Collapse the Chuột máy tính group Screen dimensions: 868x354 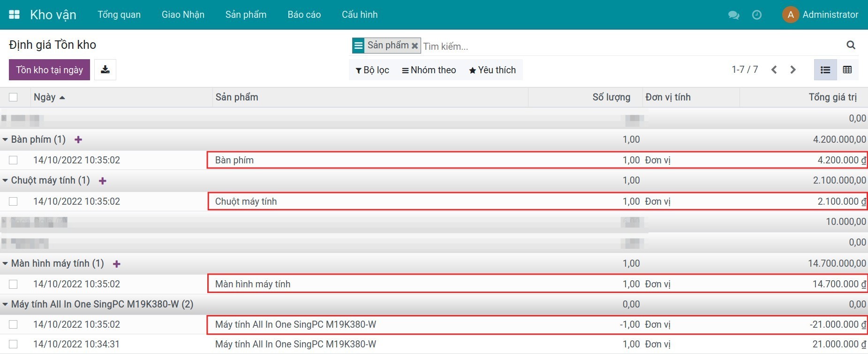[x=5, y=181]
